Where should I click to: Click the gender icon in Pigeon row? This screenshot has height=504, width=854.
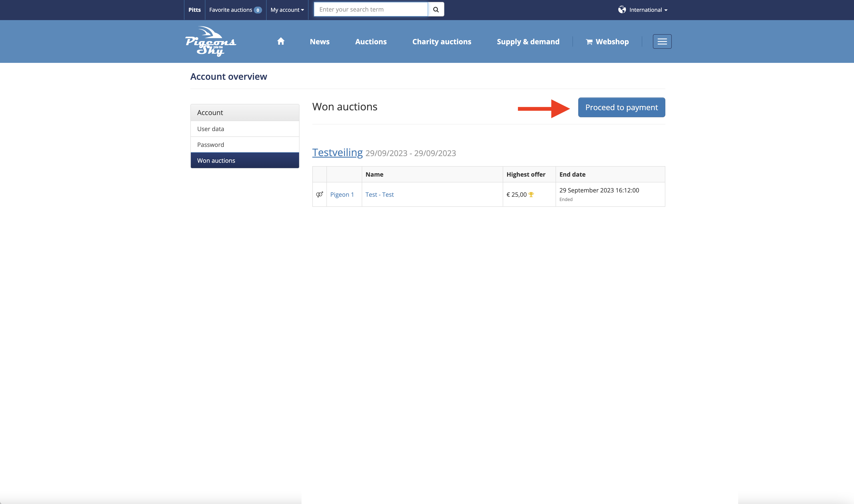pyautogui.click(x=319, y=194)
